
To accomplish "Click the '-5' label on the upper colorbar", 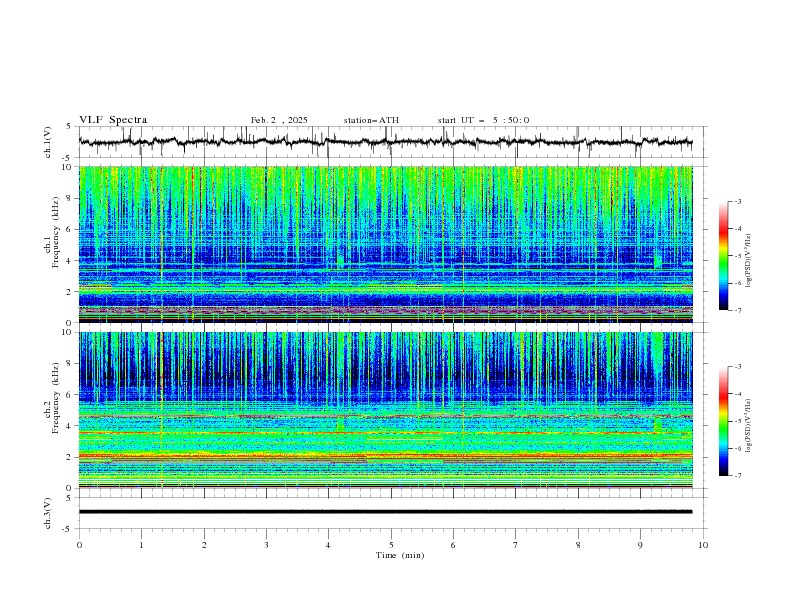I will tap(737, 256).
